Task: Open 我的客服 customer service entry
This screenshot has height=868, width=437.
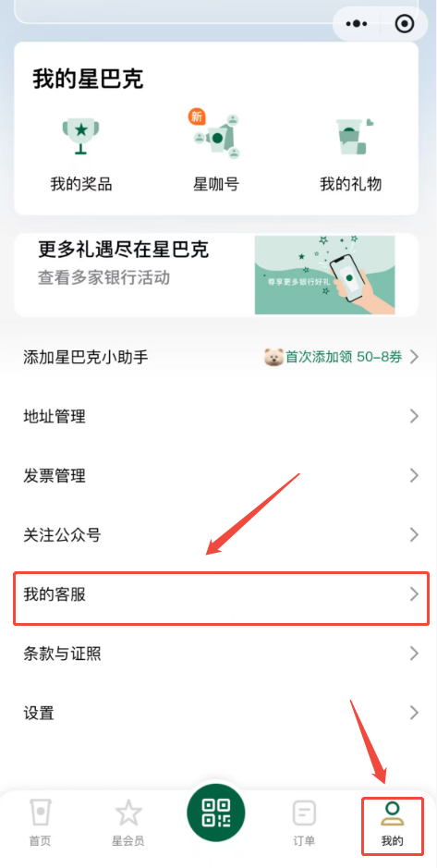Action: 221,595
